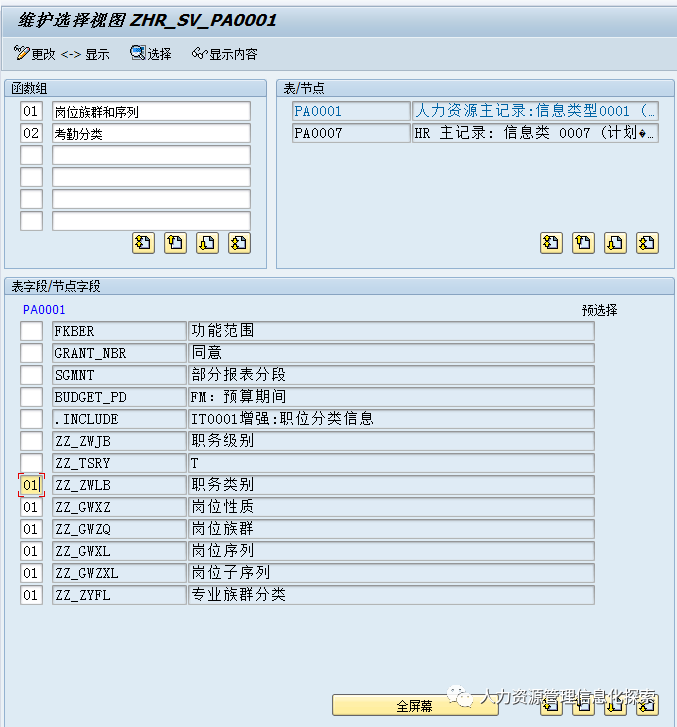Select the ZZ_TSRY field name

coord(119,463)
